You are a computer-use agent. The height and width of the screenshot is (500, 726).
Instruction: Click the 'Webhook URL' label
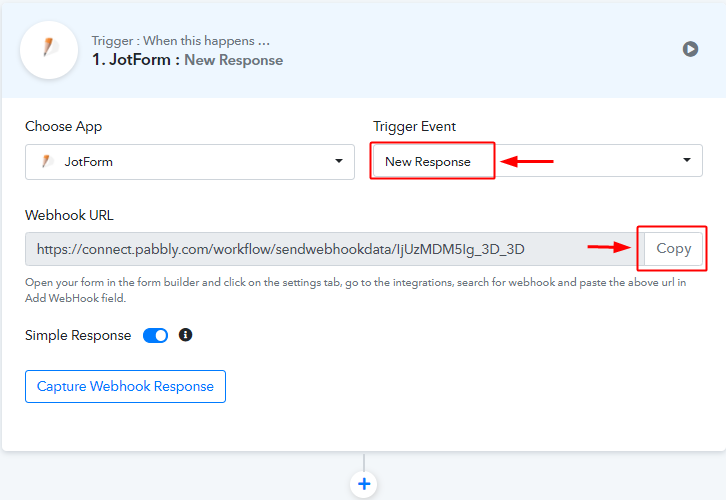(69, 215)
